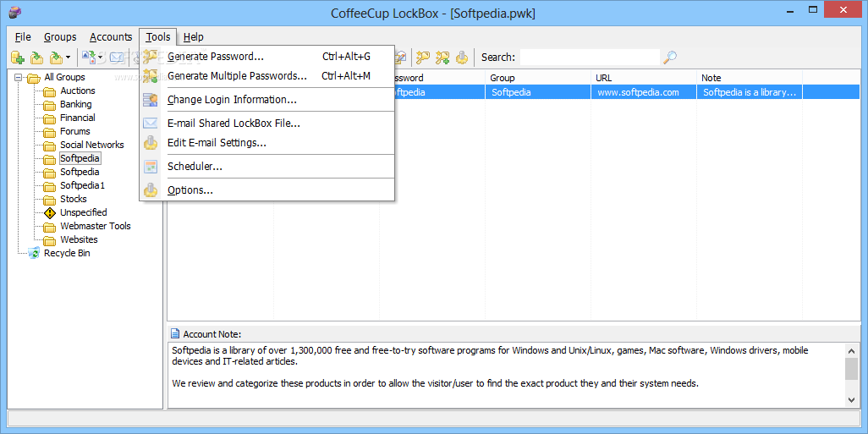The height and width of the screenshot is (434, 868).
Task: Open the Accounts menu
Action: (111, 37)
